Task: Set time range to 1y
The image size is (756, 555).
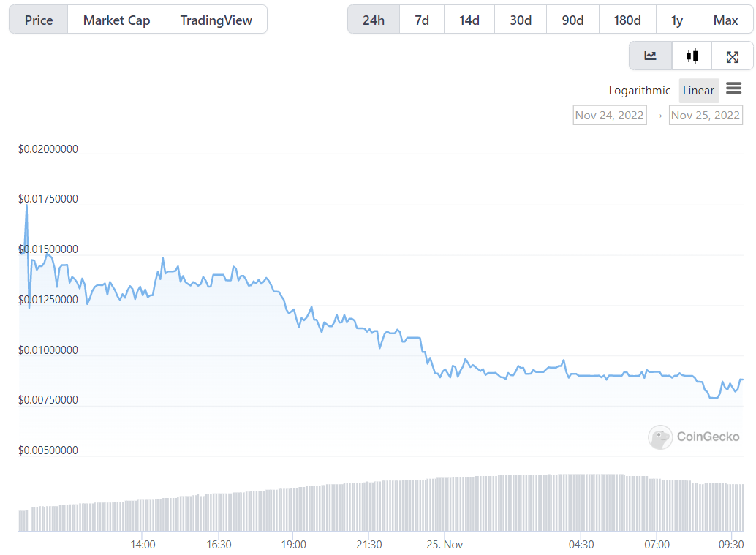Action: tap(677, 20)
